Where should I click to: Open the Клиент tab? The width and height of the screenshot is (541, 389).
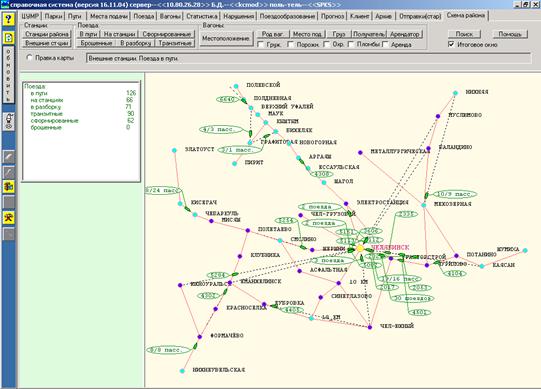coord(359,16)
